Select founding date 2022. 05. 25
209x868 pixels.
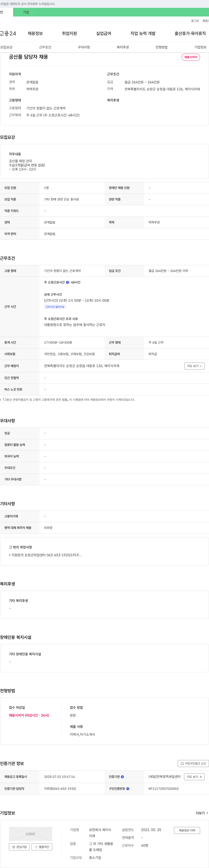click(151, 830)
